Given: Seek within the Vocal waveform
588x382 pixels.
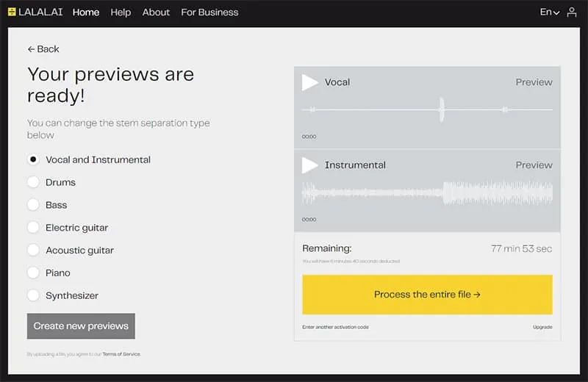Looking at the screenshot, I should click(x=427, y=110).
